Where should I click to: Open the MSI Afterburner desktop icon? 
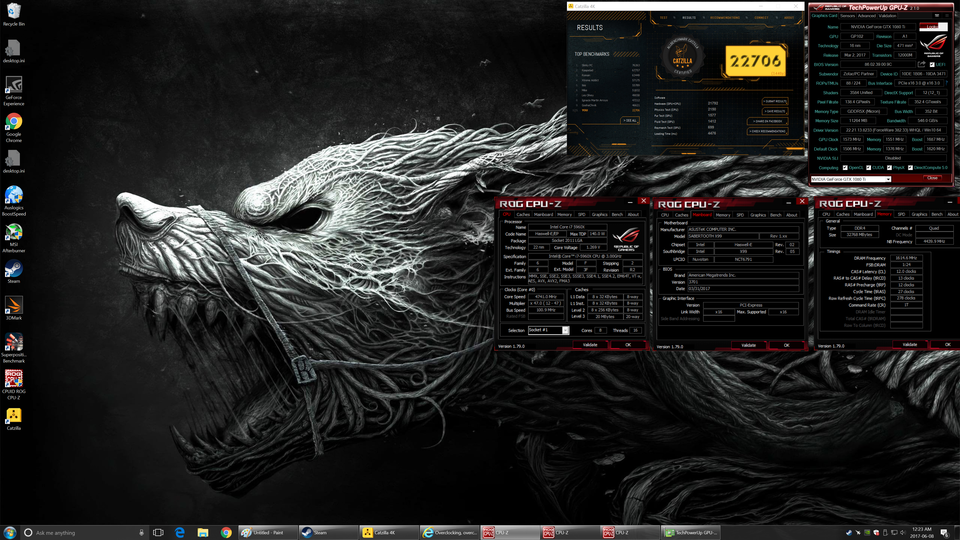click(x=13, y=238)
